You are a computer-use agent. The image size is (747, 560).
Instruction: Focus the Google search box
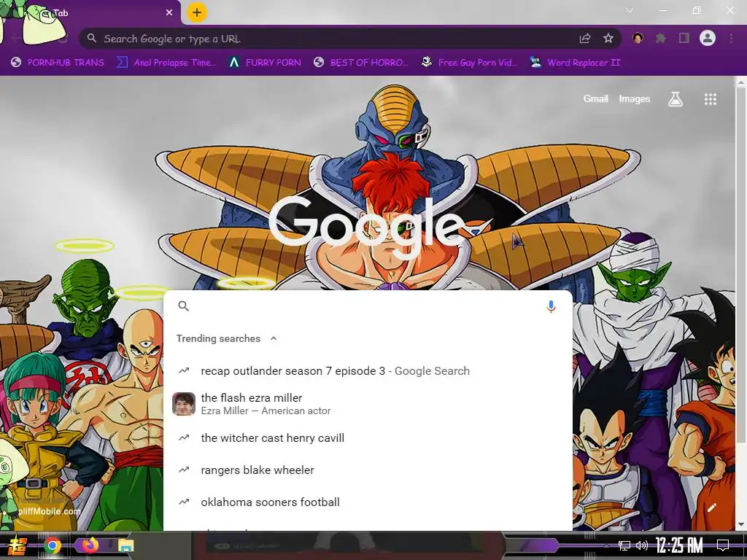pyautogui.click(x=368, y=306)
